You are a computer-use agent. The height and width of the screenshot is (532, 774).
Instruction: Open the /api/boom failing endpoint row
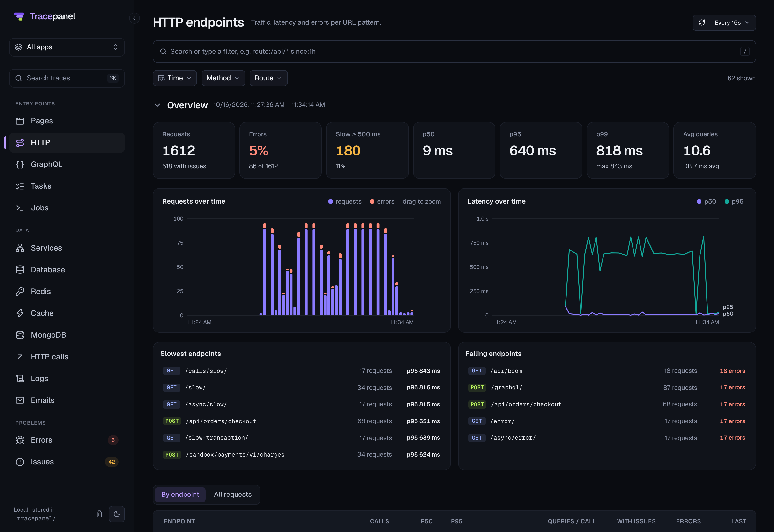(607, 371)
